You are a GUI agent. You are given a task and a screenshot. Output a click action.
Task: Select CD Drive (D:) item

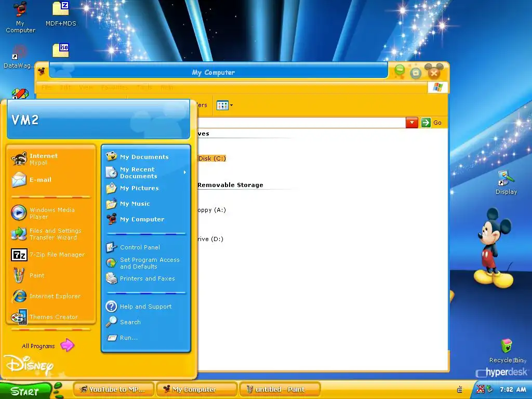click(210, 239)
